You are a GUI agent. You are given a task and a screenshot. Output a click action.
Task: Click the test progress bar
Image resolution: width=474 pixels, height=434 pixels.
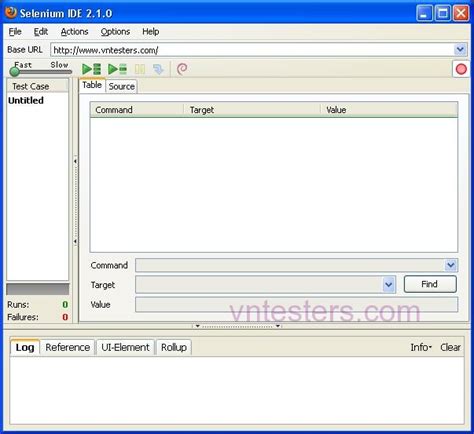point(38,289)
